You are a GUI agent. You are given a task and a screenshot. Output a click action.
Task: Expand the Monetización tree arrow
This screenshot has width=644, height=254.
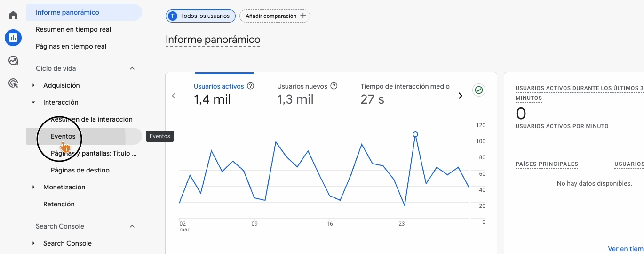(x=33, y=187)
